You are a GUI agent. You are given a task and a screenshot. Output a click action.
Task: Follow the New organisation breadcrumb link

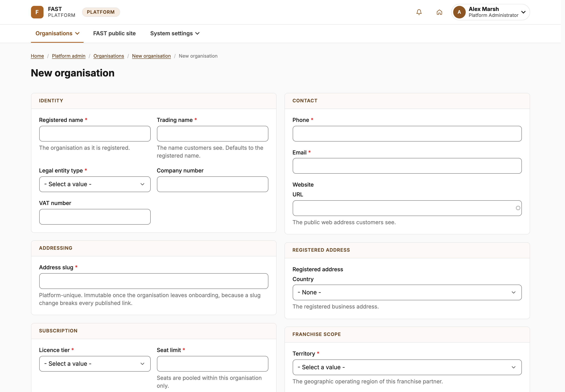(151, 56)
